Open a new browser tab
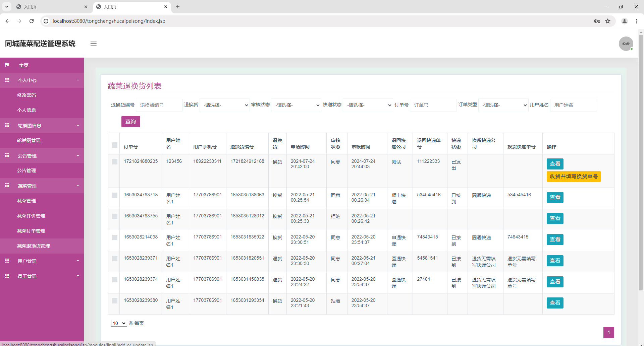Viewport: 644px width, 346px height. [x=178, y=7]
